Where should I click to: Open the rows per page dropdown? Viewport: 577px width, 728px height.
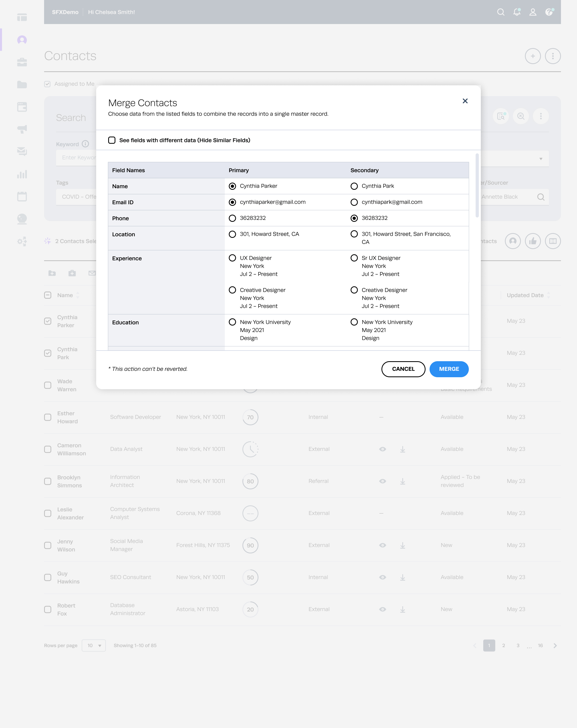coord(94,645)
